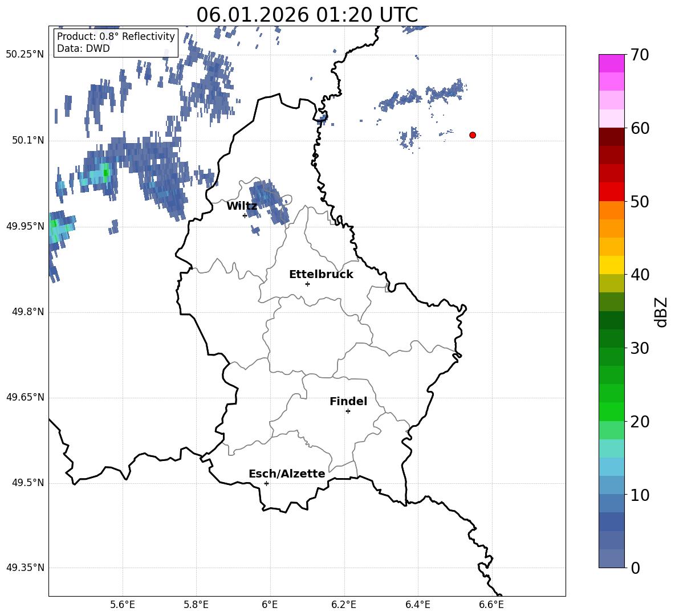The width and height of the screenshot is (675, 616).
Task: Click colorbar tick value 50
Action: click(x=640, y=201)
